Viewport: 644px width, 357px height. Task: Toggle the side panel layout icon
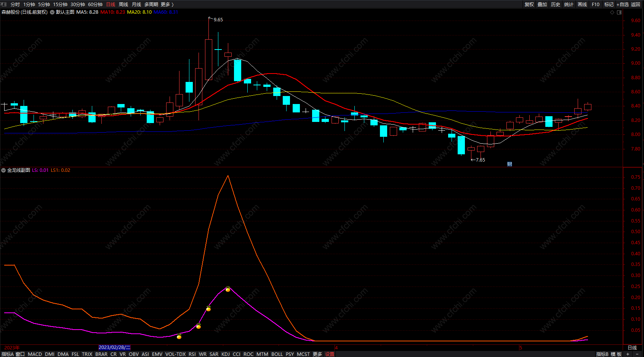point(619,12)
